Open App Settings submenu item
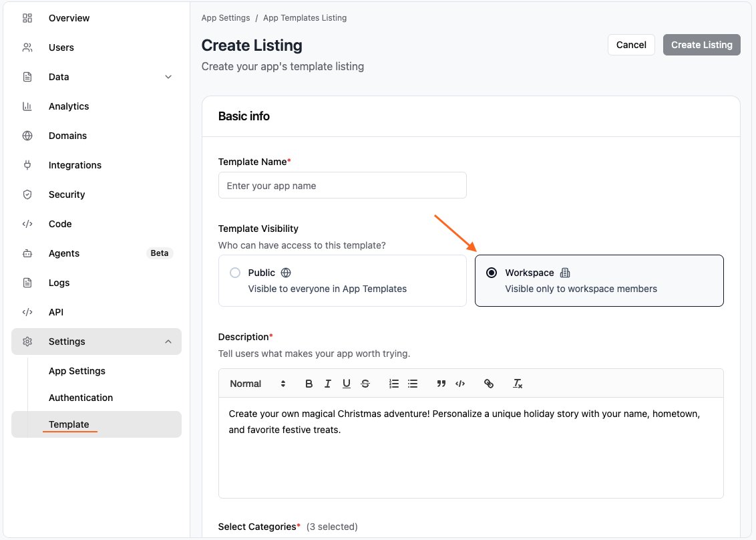756x540 pixels. [77, 372]
